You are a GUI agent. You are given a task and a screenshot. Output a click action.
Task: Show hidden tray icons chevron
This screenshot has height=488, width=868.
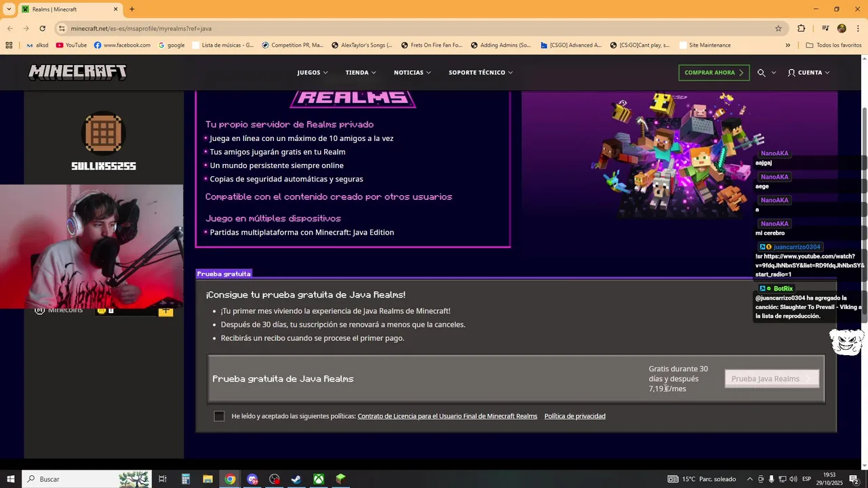(x=750, y=479)
